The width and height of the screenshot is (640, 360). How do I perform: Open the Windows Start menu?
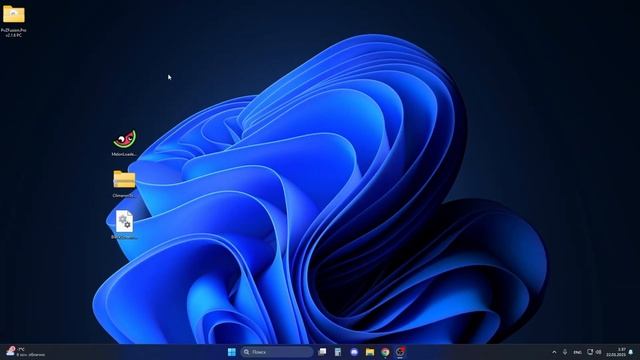coord(231,352)
